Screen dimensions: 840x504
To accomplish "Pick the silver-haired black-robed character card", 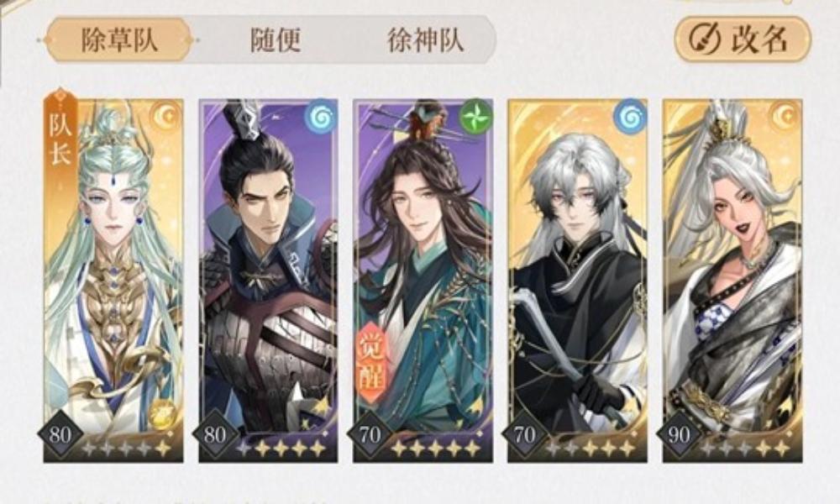I will [x=578, y=280].
